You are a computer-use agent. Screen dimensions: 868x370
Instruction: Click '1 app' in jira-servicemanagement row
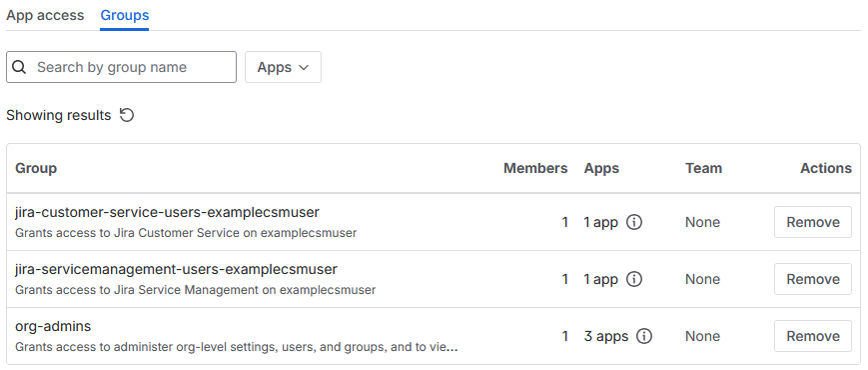click(x=600, y=279)
